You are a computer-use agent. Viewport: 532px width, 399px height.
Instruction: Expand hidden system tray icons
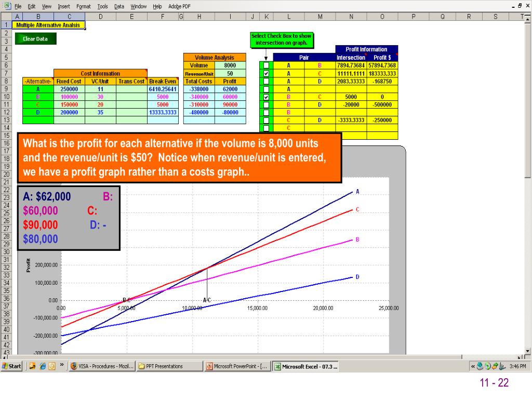click(x=473, y=366)
